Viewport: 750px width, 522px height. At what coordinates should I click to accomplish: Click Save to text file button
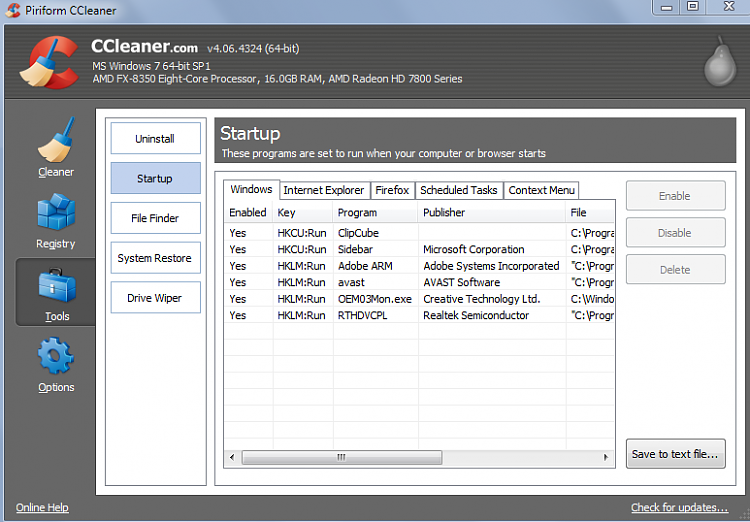click(x=675, y=454)
